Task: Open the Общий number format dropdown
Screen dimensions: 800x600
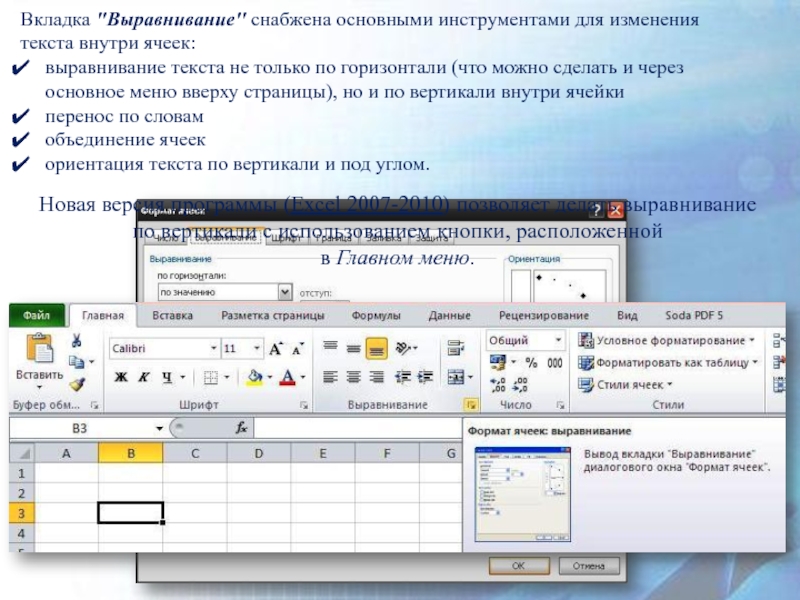Action: (555, 340)
